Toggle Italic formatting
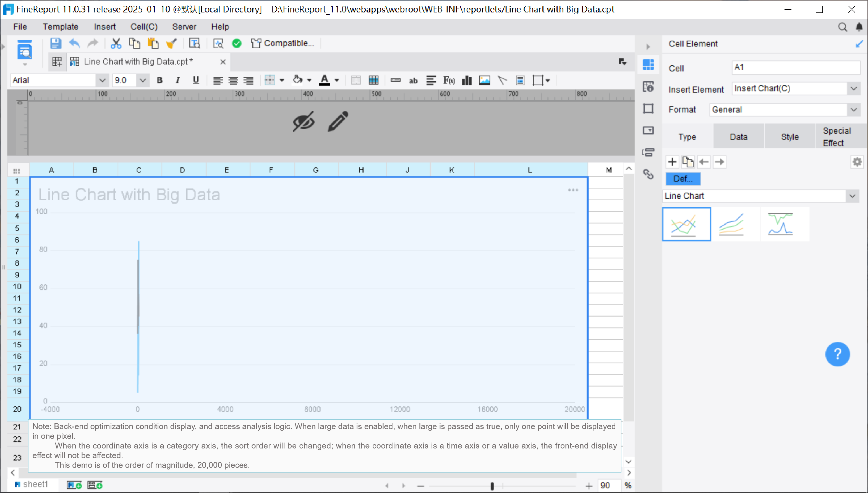This screenshot has width=868, height=493. pos(177,80)
